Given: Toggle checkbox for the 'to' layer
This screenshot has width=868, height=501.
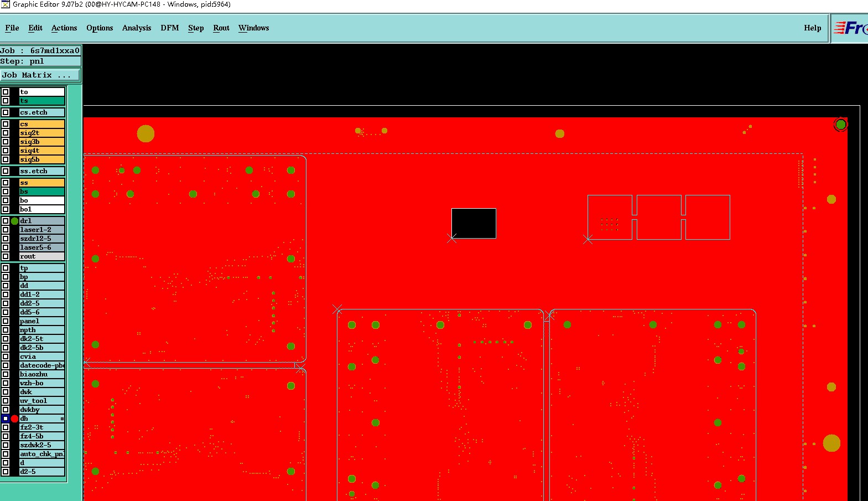Looking at the screenshot, I should click(x=6, y=92).
